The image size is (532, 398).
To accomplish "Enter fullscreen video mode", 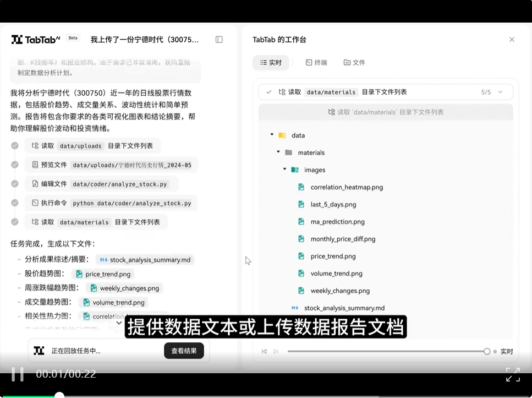I will [x=513, y=374].
